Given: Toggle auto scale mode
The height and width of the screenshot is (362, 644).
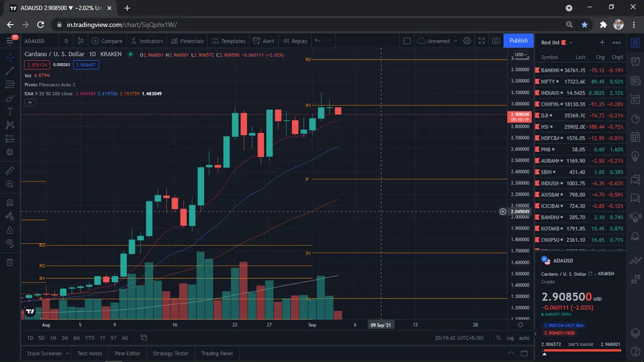Looking at the screenshot, I should [x=524, y=338].
